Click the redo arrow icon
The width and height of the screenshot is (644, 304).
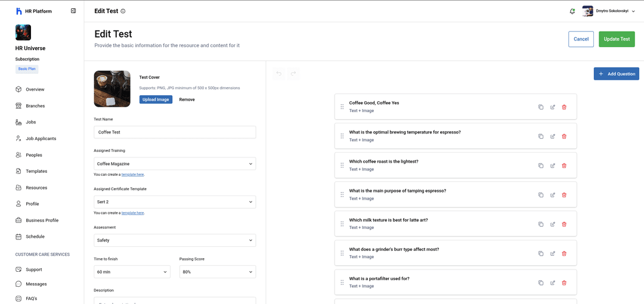tap(293, 74)
